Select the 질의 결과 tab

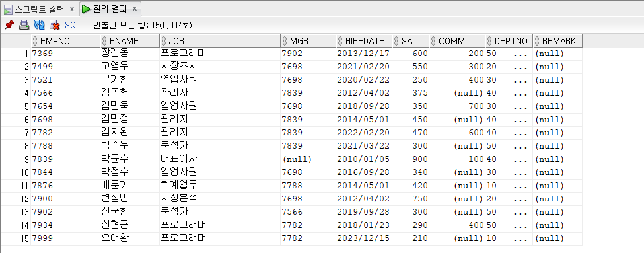click(x=110, y=9)
